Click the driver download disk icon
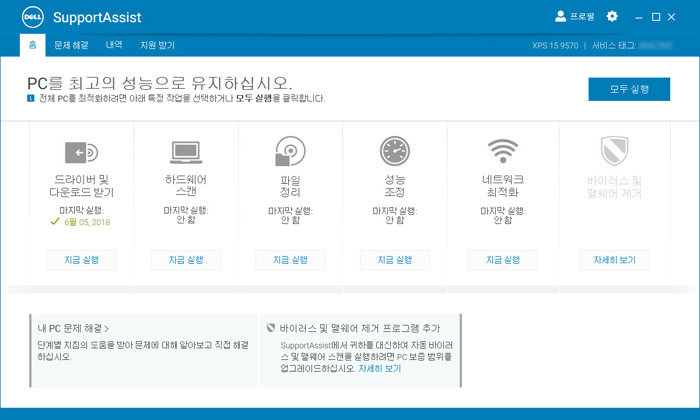Image resolution: width=700 pixels, height=420 pixels. [x=81, y=153]
